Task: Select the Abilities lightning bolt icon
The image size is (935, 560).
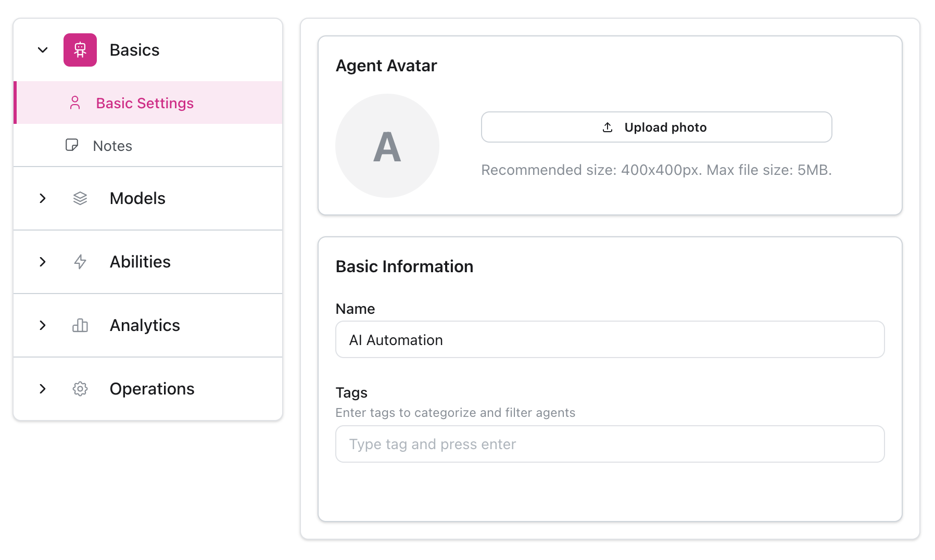Action: pos(80,262)
